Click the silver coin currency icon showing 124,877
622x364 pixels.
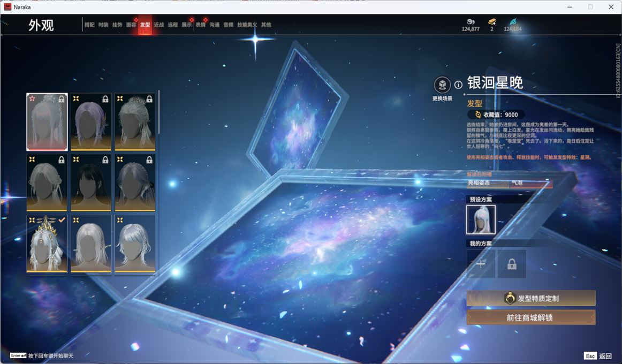471,22
